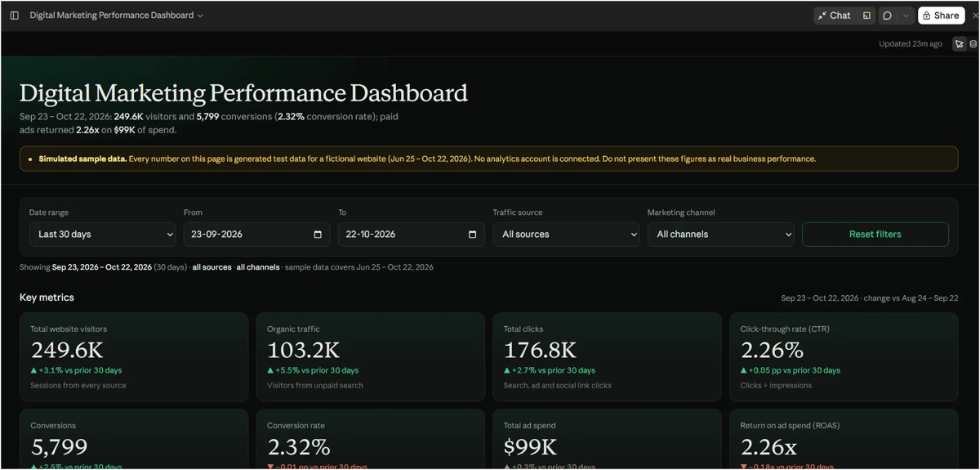Open the comment bubble icon
980x470 pixels.
(x=887, y=16)
